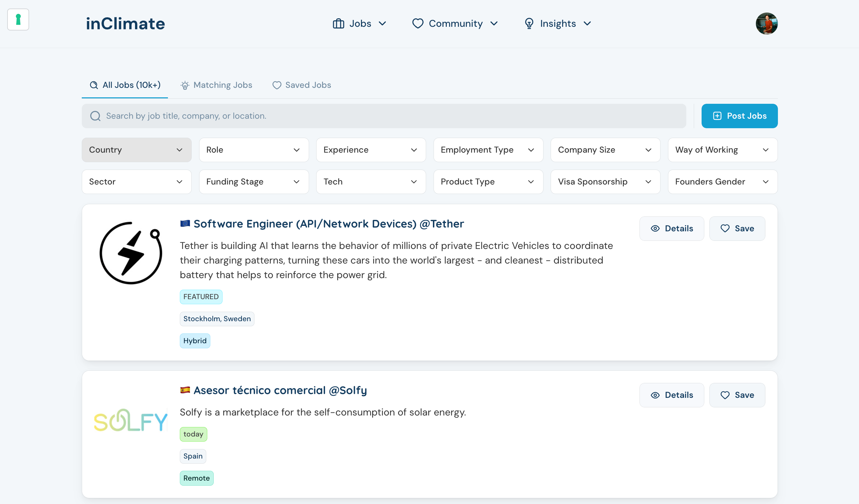Switch to Matching Jobs tab

coord(216,85)
